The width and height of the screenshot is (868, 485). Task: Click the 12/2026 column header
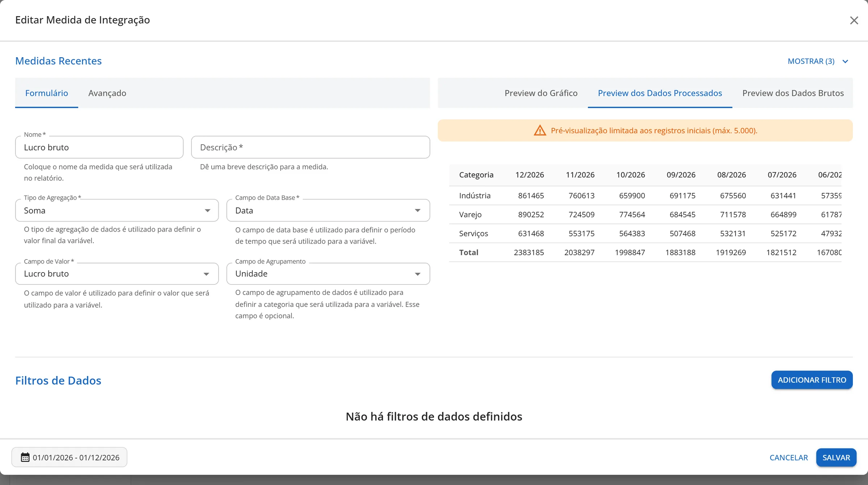pos(529,175)
